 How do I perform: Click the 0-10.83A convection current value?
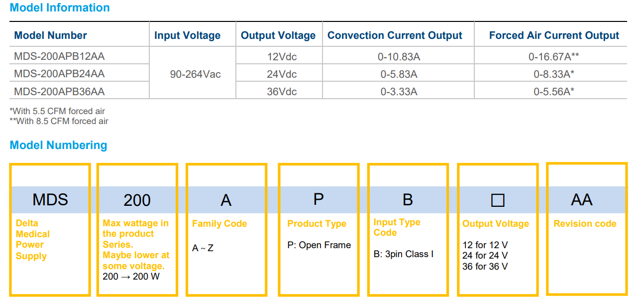(399, 57)
